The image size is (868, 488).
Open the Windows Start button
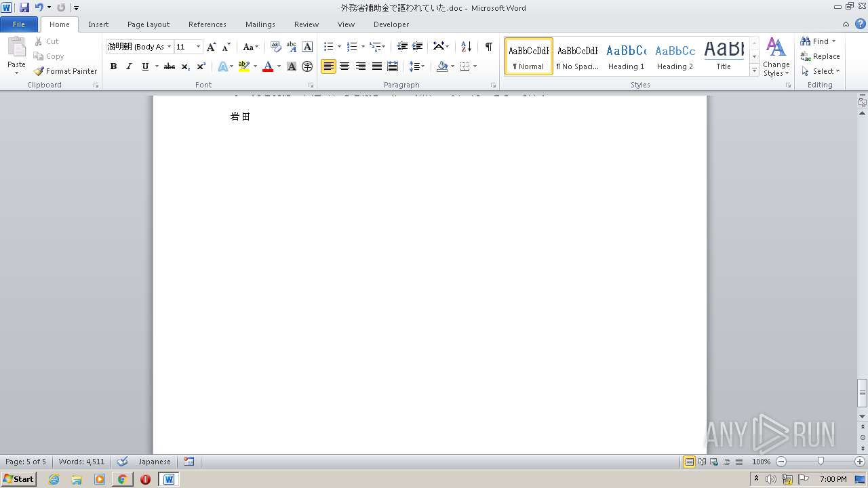(18, 479)
